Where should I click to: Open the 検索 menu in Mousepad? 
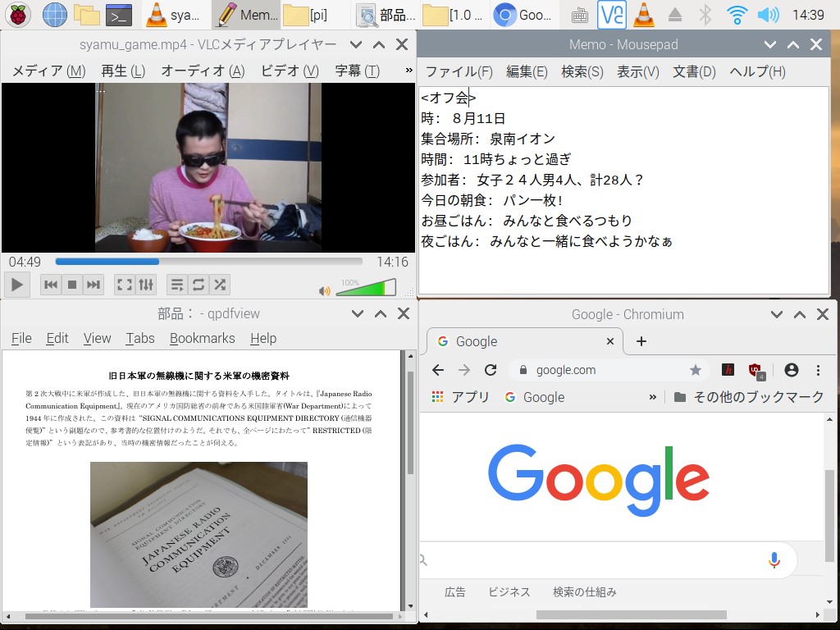582,72
